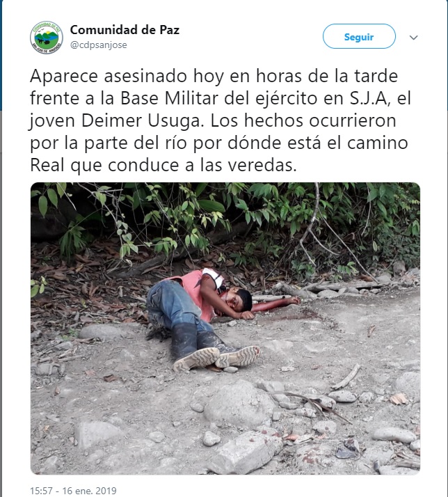The height and width of the screenshot is (497, 448).
Task: Show more actions via the tweet caret icon
Action: point(413,38)
